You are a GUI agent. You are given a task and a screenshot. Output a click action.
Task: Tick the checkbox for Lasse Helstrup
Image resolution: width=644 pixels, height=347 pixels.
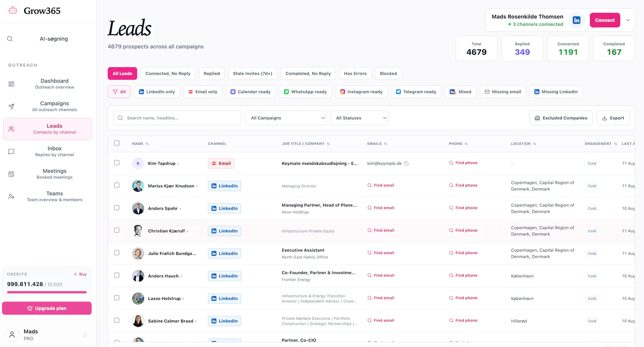point(117,298)
